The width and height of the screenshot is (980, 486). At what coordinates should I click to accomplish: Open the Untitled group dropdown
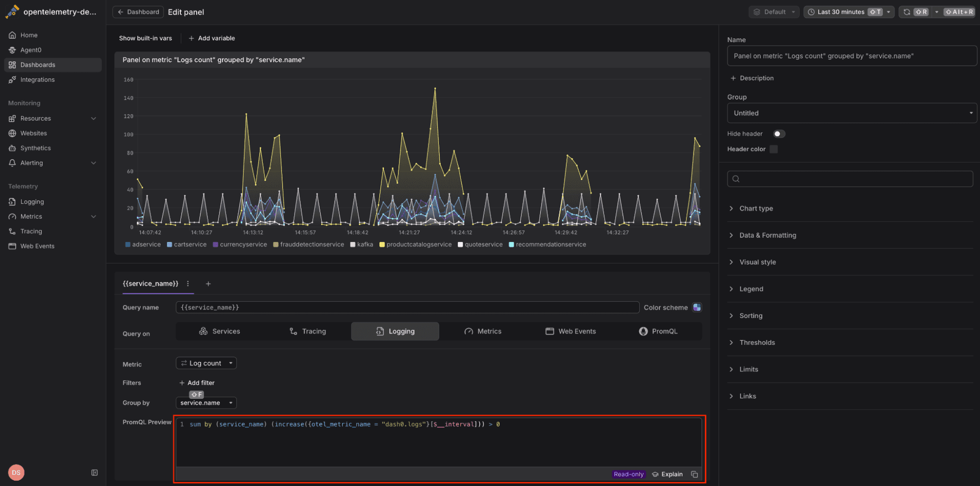(852, 113)
